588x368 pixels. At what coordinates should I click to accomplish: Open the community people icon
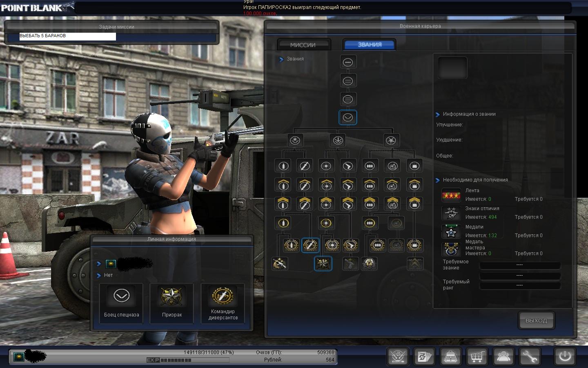click(x=503, y=356)
